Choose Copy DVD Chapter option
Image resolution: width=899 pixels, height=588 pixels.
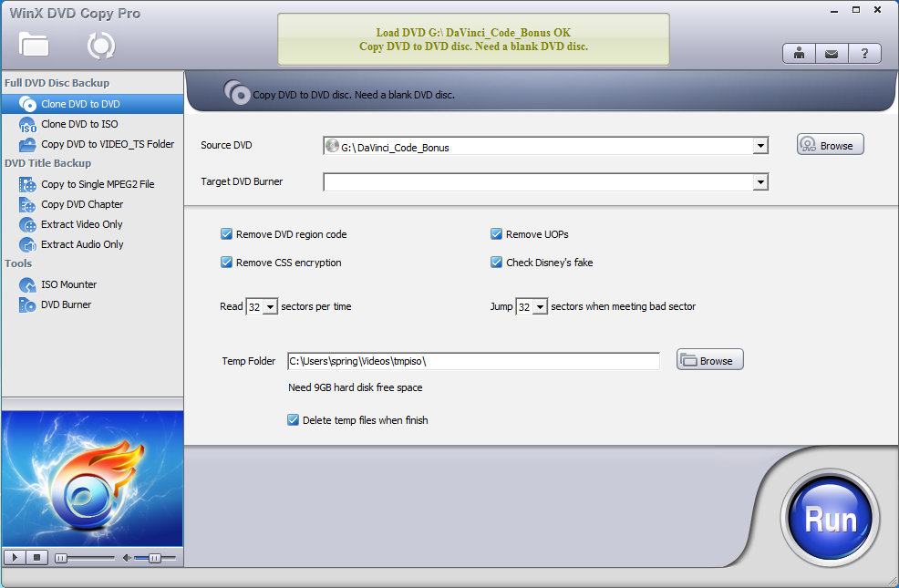92,204
